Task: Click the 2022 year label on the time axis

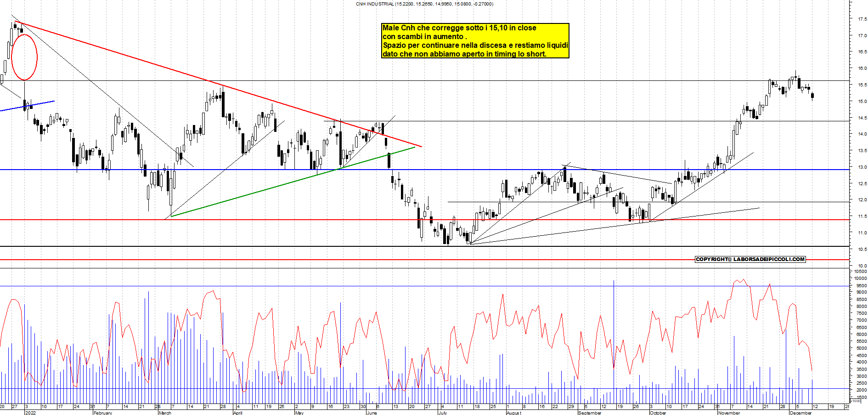Action: tap(30, 413)
